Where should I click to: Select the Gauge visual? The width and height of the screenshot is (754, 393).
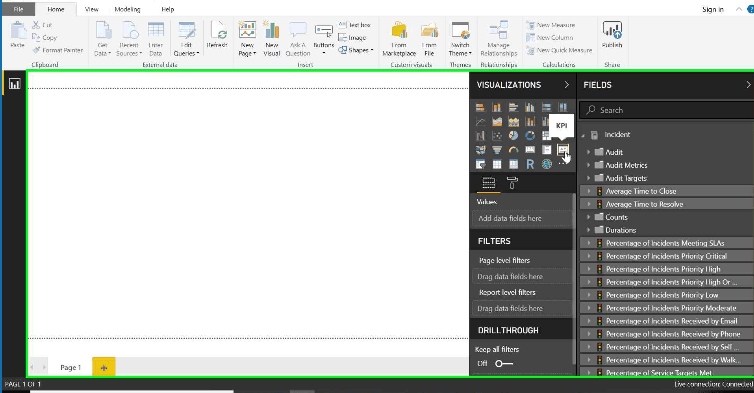coord(513,150)
